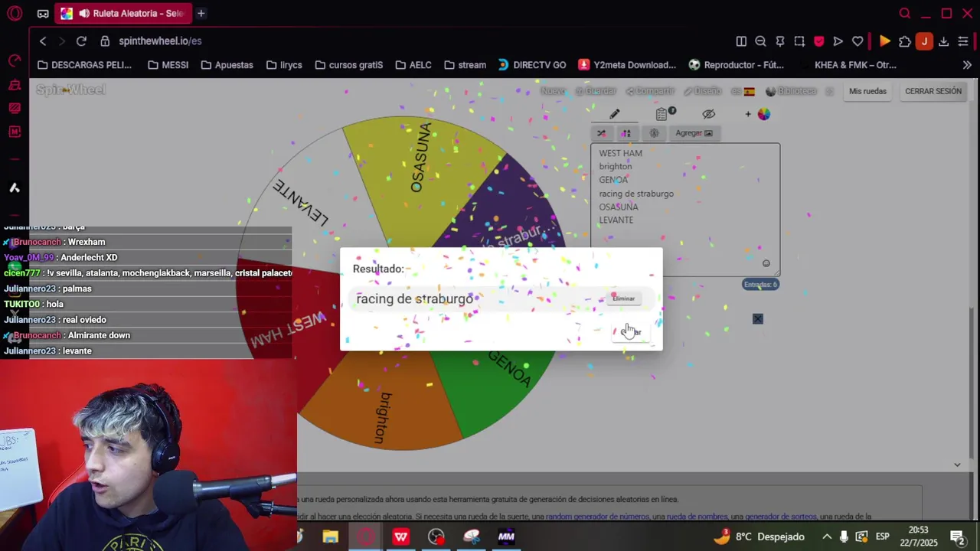Open random generador de números link
This screenshot has width=980, height=551.
pyautogui.click(x=597, y=517)
